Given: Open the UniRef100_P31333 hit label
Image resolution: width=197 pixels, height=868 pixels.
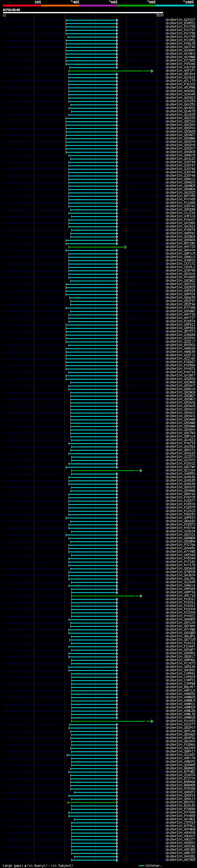Looking at the screenshot, I should click(x=180, y=84).
